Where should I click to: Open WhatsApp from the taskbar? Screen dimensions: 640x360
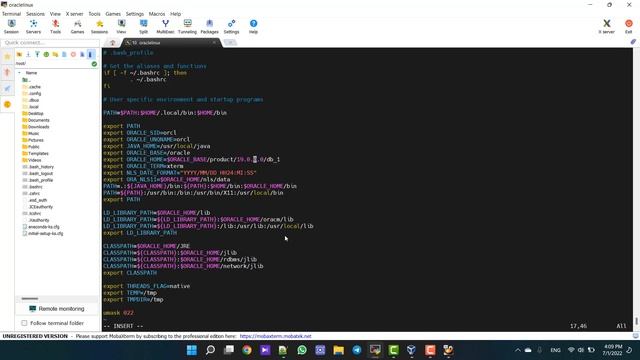pos(302,350)
